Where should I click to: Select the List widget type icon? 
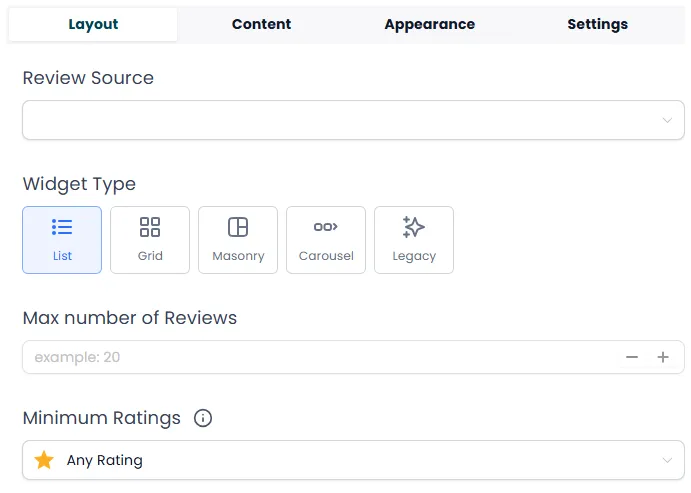click(62, 227)
